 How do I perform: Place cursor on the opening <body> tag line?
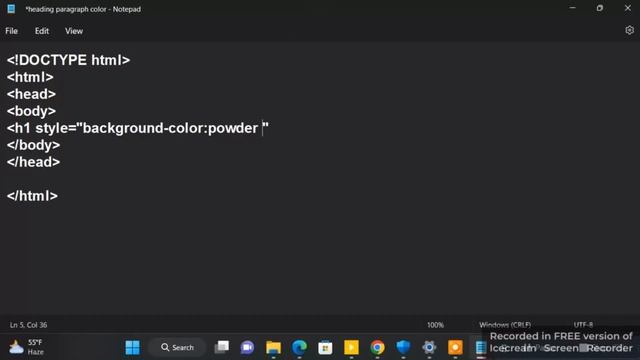click(x=31, y=111)
